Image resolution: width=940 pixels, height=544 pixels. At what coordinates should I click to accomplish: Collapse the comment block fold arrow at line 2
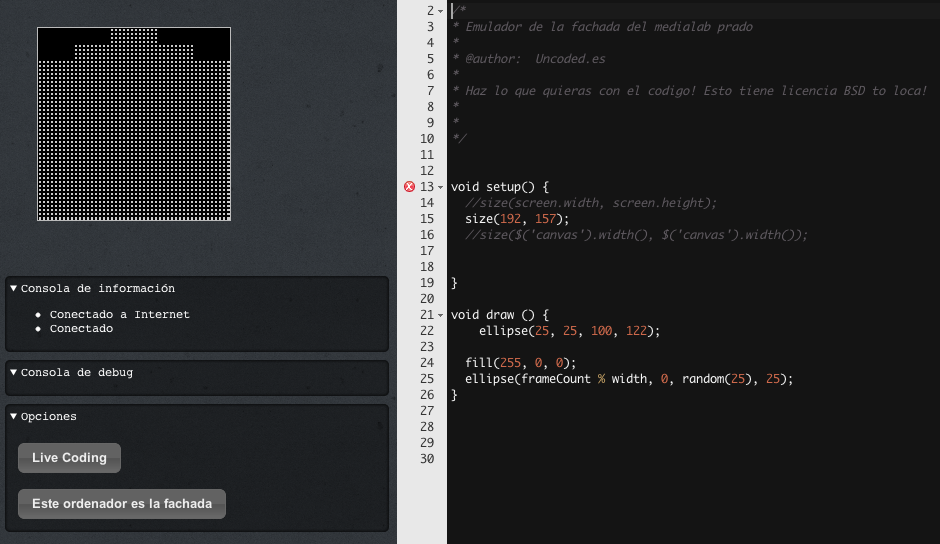pyautogui.click(x=441, y=11)
